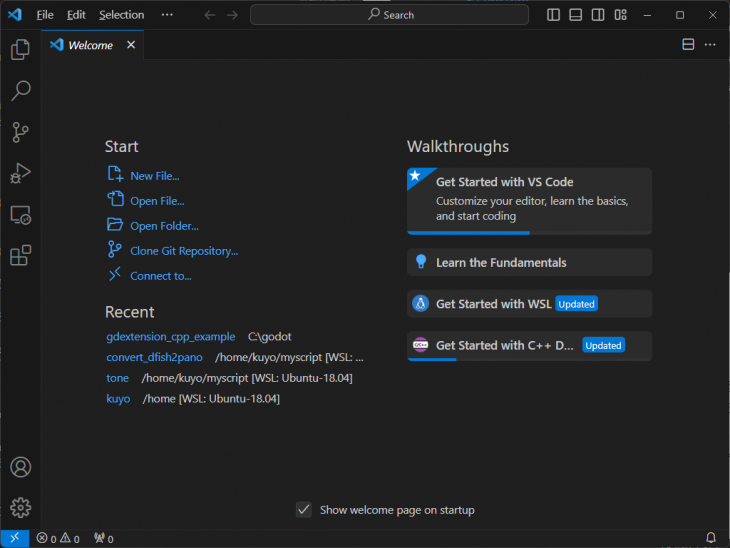Viewport: 730px width, 548px height.
Task: Click the Open Folder... link
Action: coord(164,226)
